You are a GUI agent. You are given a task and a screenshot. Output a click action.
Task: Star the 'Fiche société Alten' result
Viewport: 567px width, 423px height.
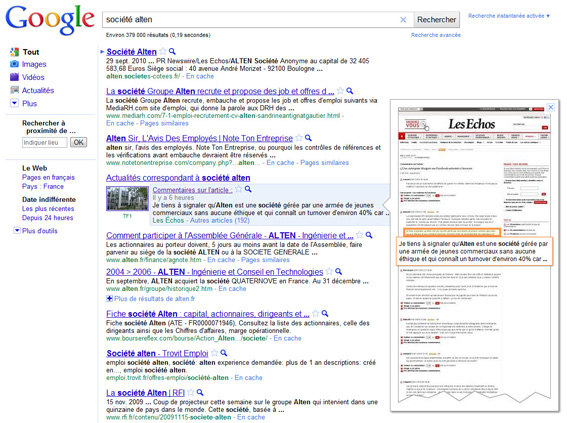point(316,313)
